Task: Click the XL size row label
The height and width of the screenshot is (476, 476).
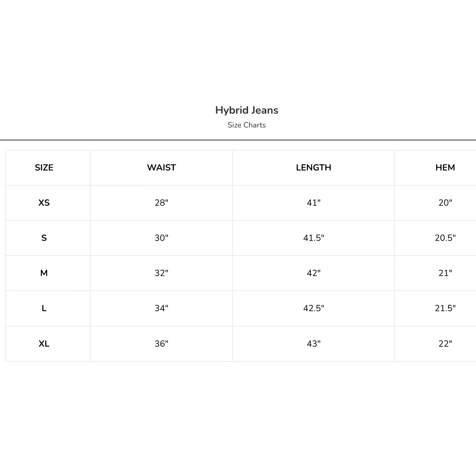Action: pos(44,344)
